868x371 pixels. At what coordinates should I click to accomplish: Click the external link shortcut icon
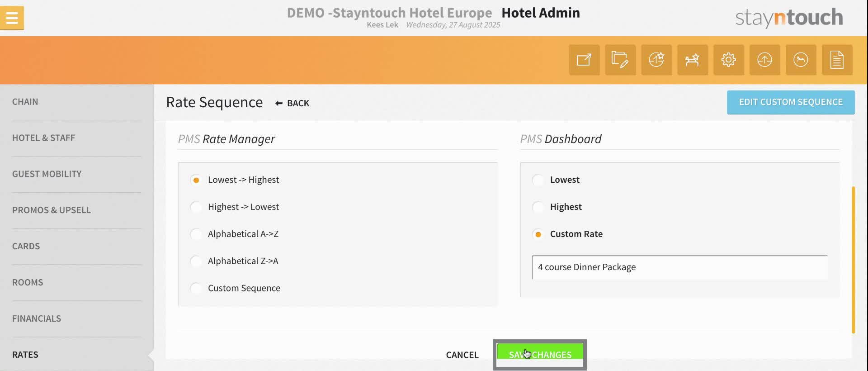click(584, 60)
